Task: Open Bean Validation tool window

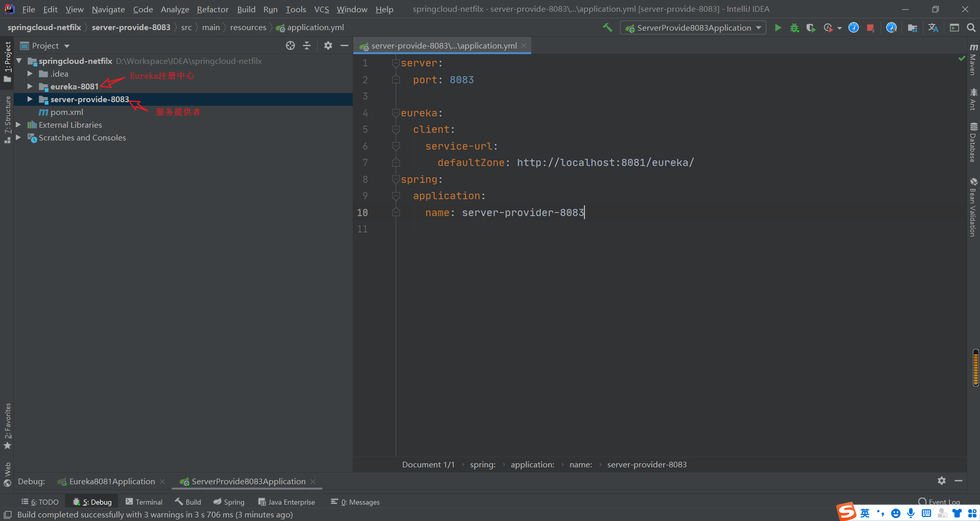Action: pos(973,207)
